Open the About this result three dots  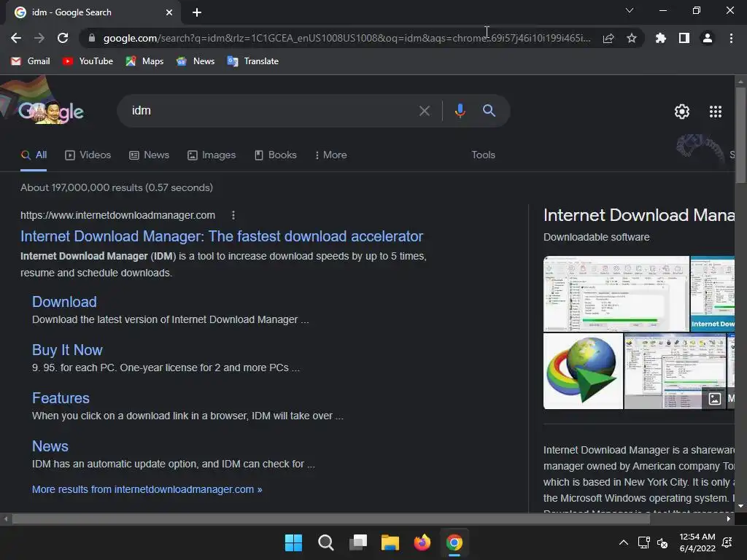pos(233,215)
